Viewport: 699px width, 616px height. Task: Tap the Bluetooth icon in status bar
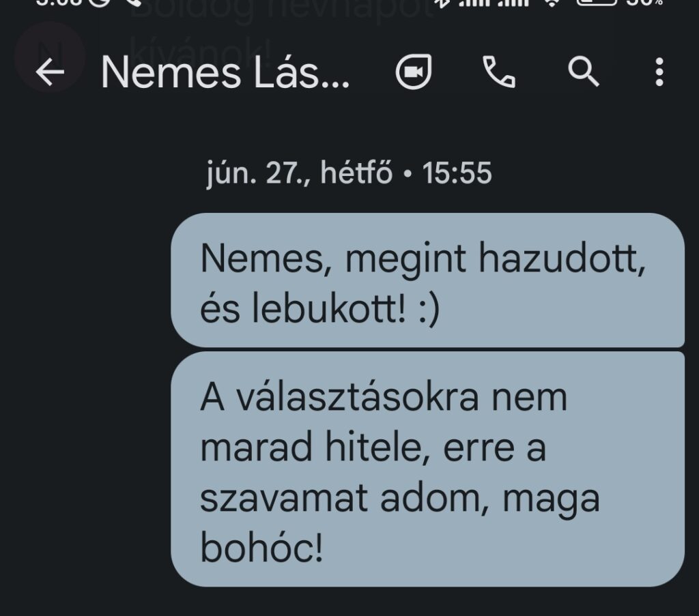tap(442, 3)
